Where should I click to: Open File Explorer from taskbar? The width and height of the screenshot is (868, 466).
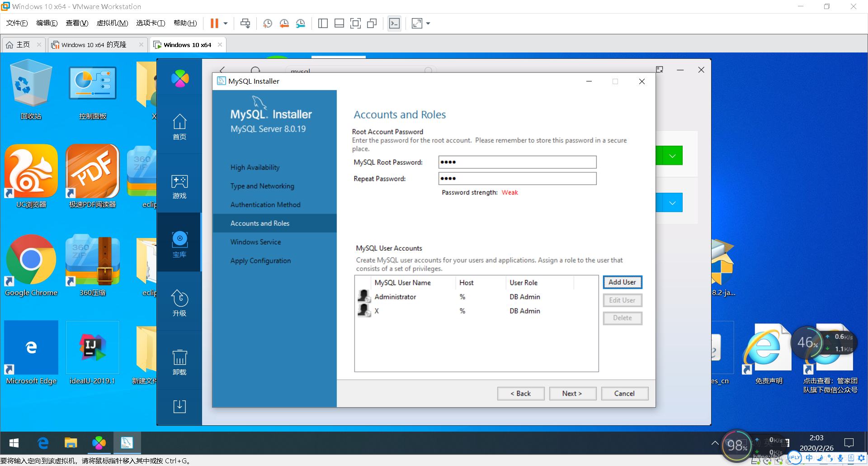[71, 443]
